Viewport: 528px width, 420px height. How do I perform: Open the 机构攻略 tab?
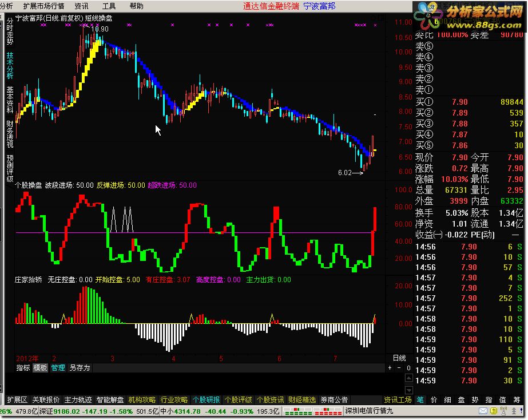(142, 400)
